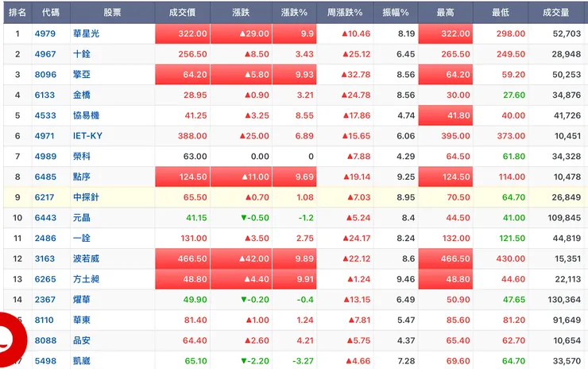Open stock code 4979 link
This screenshot has height=369, width=588.
(45, 33)
